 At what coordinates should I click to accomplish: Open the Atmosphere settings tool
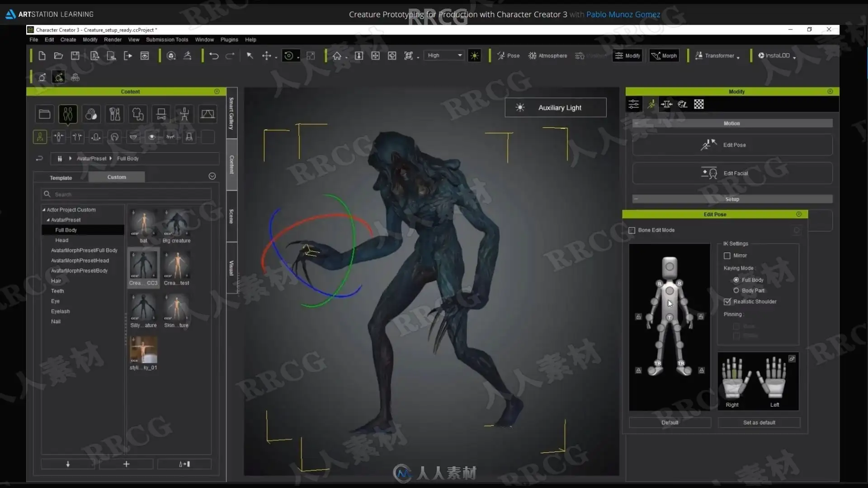point(547,56)
